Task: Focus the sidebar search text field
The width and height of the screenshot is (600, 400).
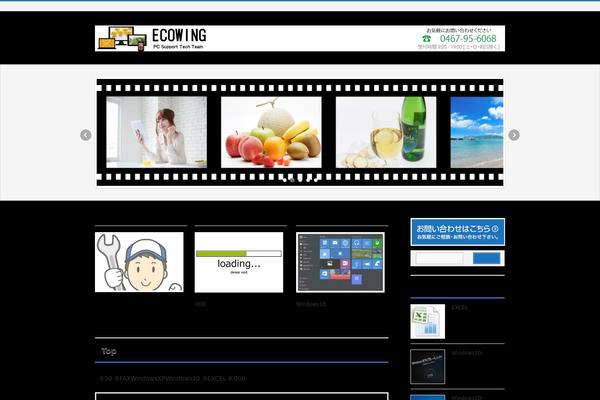Action: point(440,258)
